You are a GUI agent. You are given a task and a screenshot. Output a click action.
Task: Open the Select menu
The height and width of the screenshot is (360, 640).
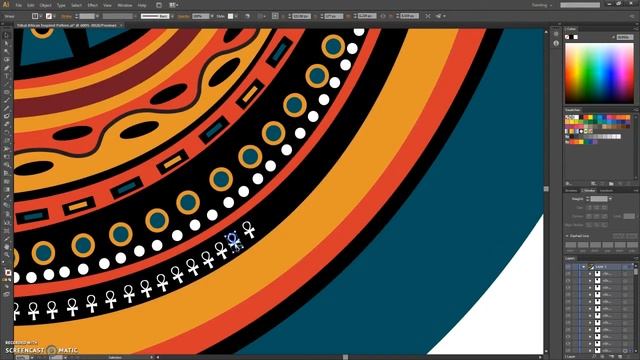pos(76,5)
